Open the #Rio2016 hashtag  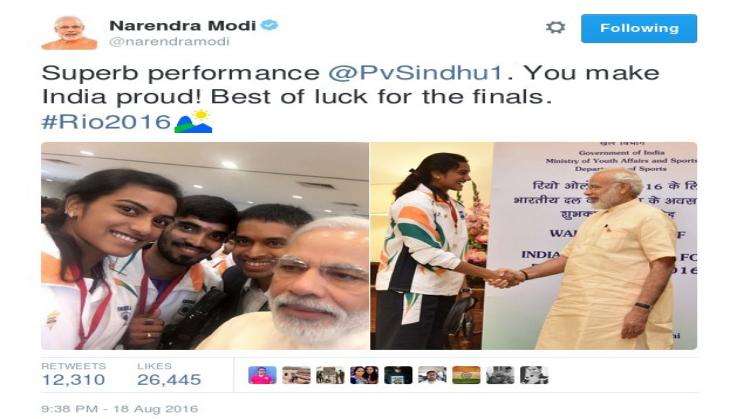(107, 122)
